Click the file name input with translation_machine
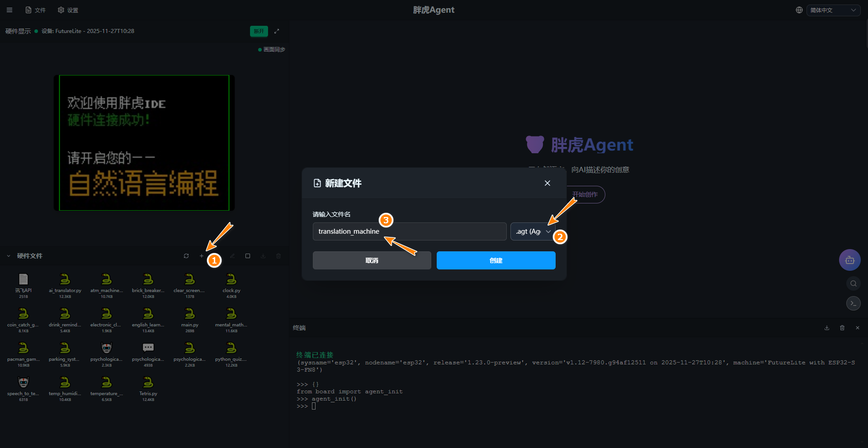 [x=409, y=231]
